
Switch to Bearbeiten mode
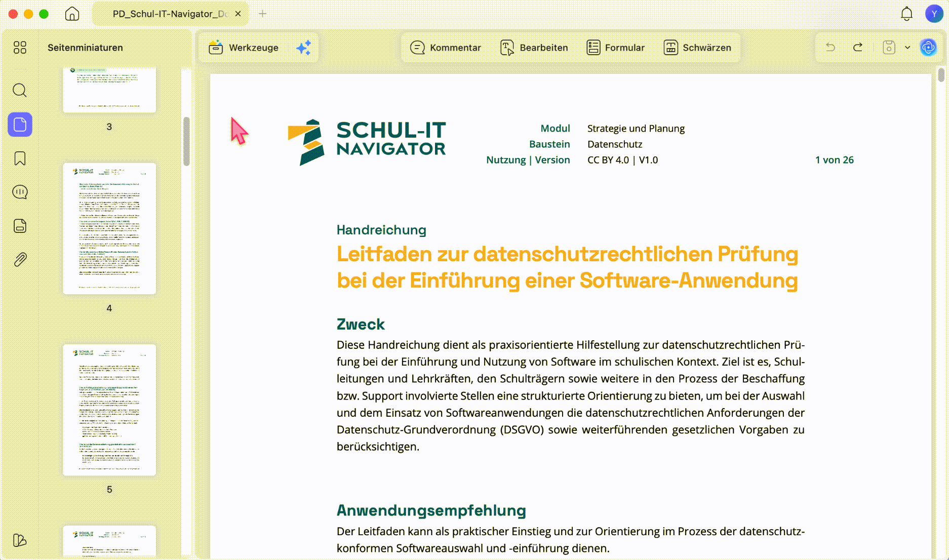pyautogui.click(x=534, y=48)
